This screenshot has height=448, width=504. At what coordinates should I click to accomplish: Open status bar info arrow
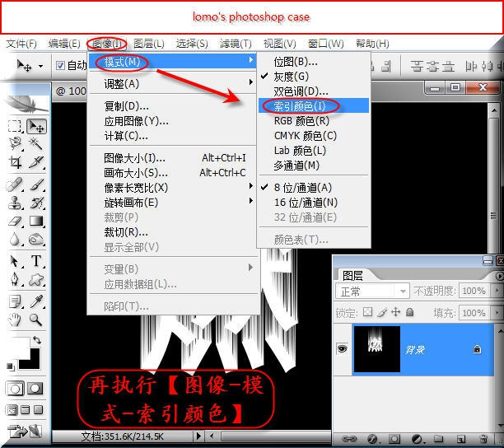(198, 436)
